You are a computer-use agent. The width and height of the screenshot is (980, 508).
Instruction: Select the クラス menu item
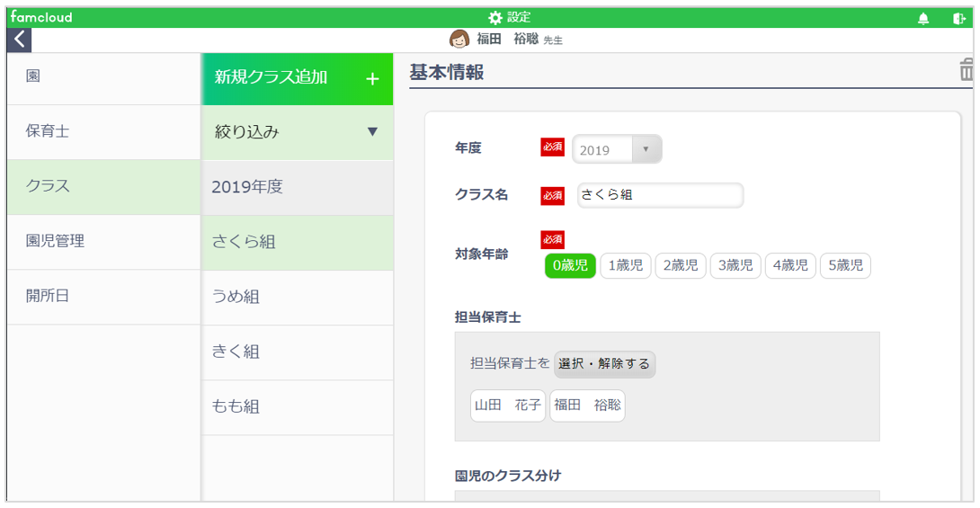(x=103, y=186)
